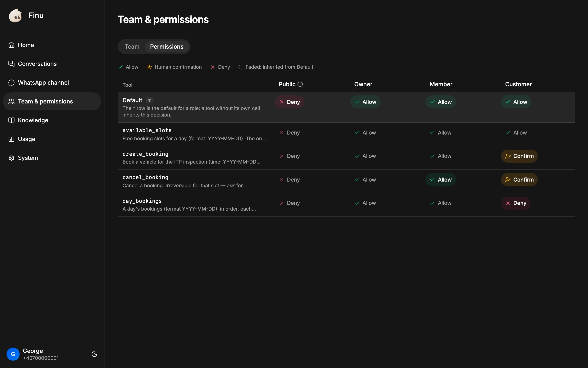Viewport: 588px width, 368px height.
Task: Open System settings
Action: pos(52,158)
